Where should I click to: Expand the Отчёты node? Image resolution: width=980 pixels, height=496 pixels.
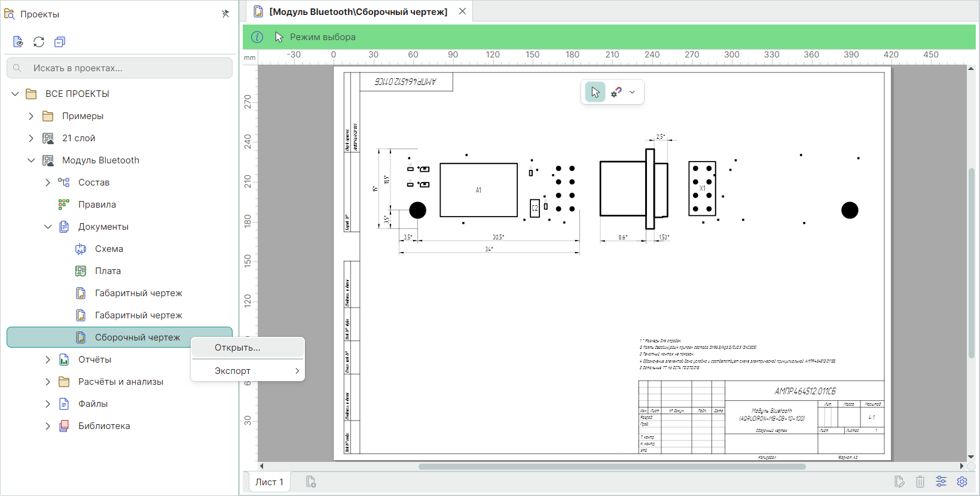[x=48, y=360]
